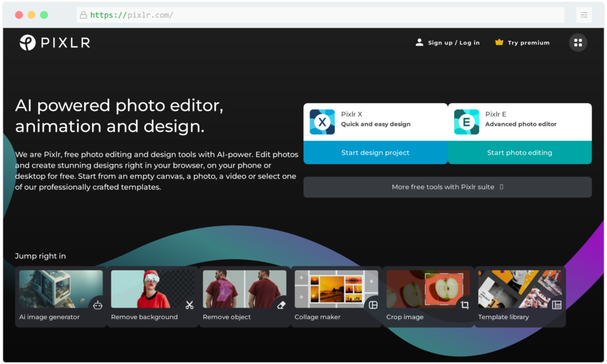Open Ai image generator thumbnail
The height and width of the screenshot is (364, 607).
[x=61, y=289]
